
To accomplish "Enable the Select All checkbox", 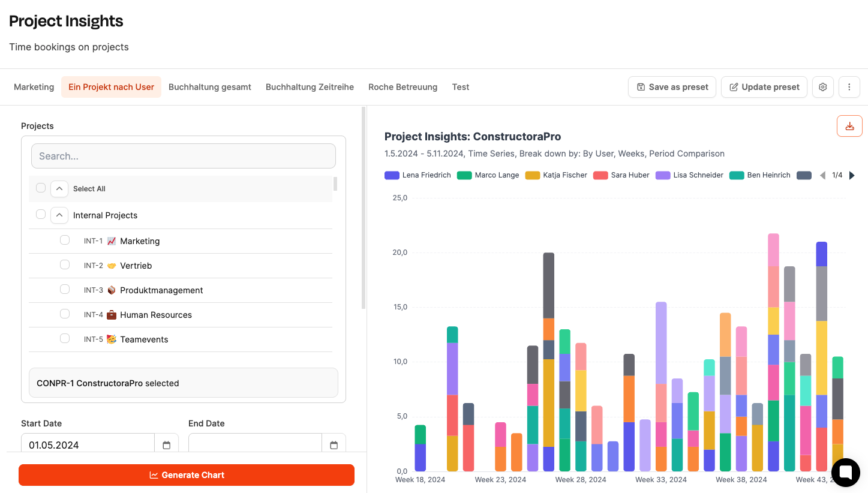I will point(41,188).
